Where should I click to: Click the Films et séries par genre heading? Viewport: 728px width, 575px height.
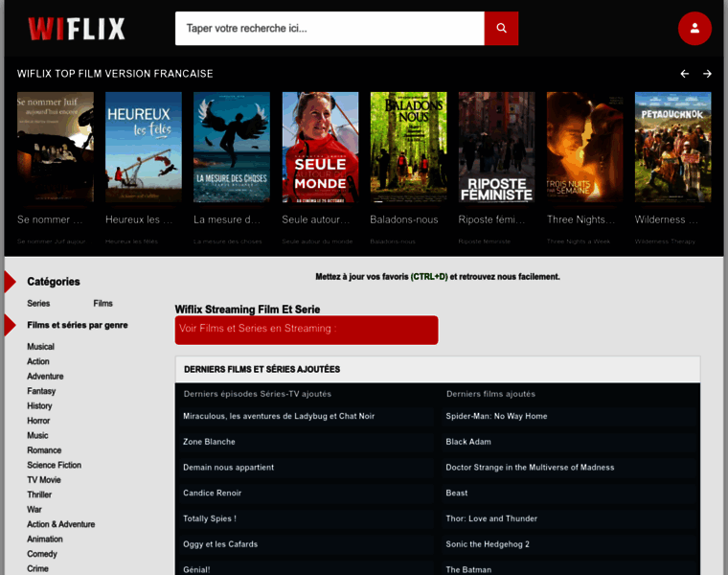click(x=78, y=325)
